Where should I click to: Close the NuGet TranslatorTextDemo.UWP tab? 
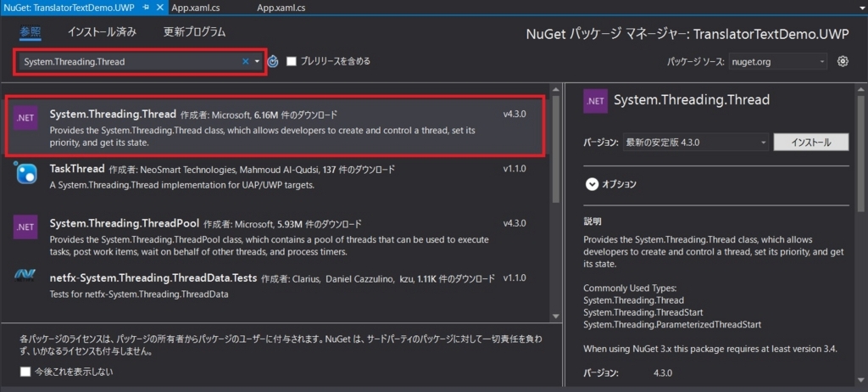click(159, 8)
